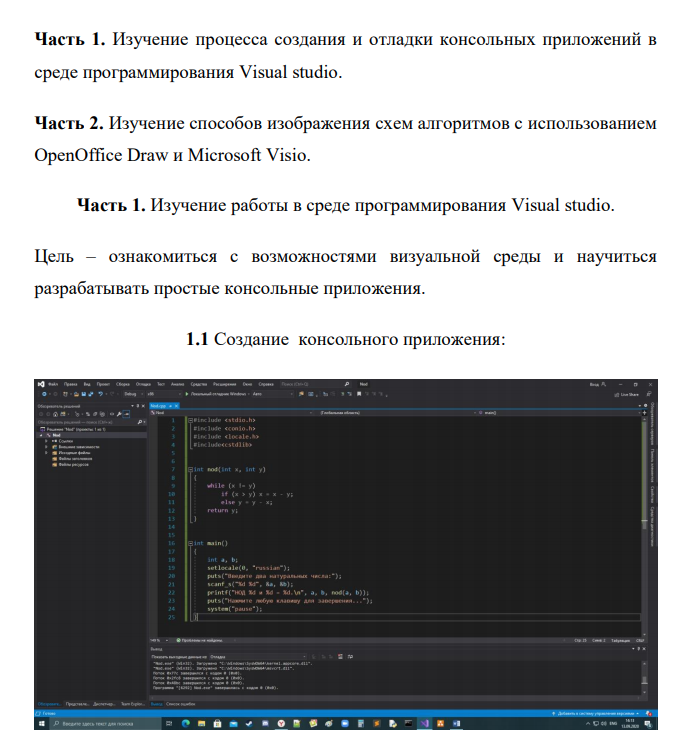Select the Файлы ресурсов folder
This screenshot has height=739, width=684.
[x=70, y=465]
